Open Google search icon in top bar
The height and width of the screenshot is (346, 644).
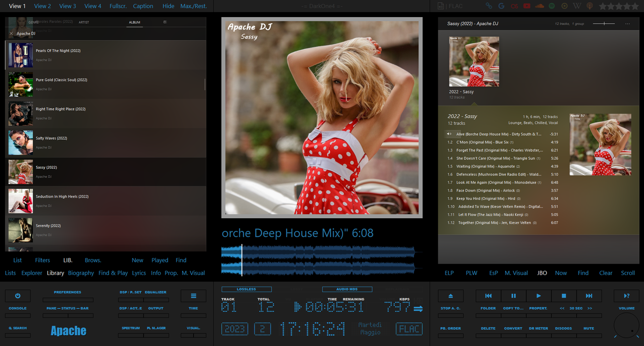click(x=501, y=6)
